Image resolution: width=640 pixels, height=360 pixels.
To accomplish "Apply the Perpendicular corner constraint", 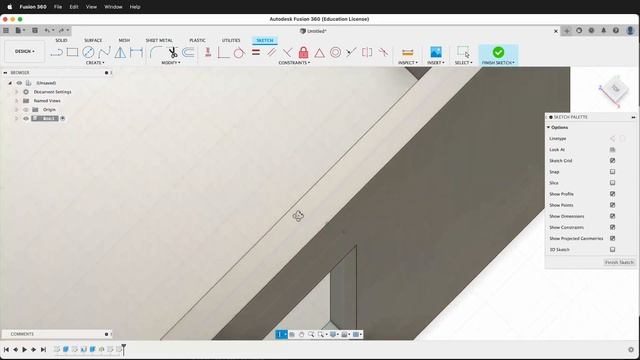I will point(223,52).
